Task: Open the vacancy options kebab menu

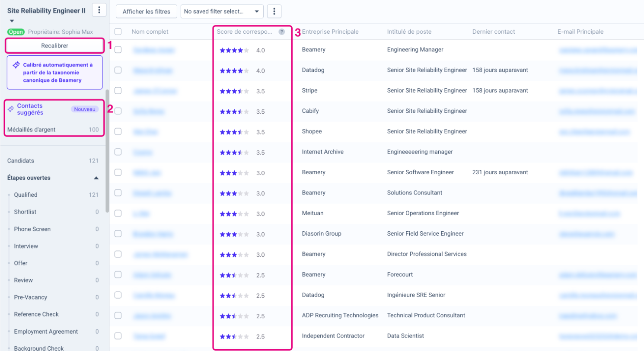Action: point(99,10)
